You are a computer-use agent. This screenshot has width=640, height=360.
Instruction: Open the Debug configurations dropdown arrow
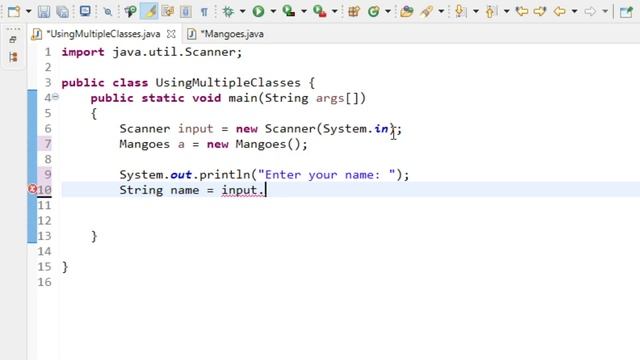(x=242, y=11)
